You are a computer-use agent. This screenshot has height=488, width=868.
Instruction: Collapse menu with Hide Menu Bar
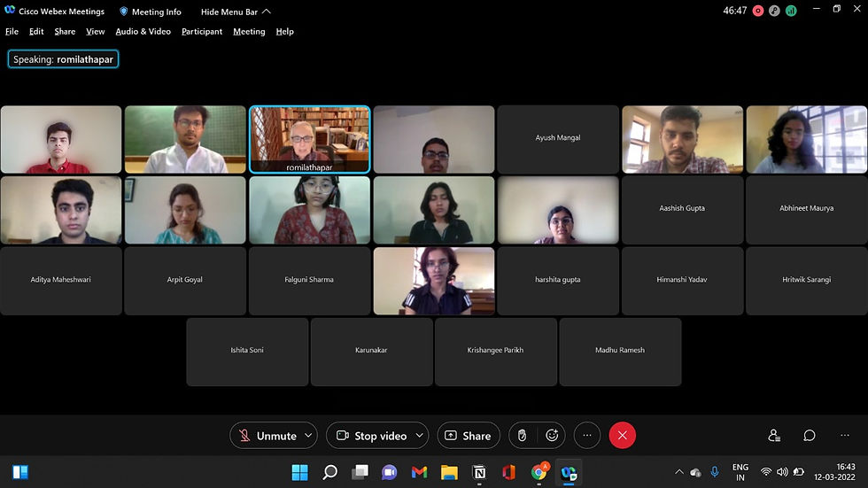(236, 12)
